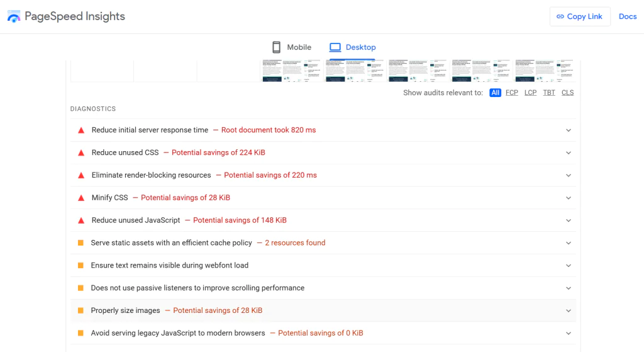Click red triangle beside Minify CSS

click(x=81, y=198)
